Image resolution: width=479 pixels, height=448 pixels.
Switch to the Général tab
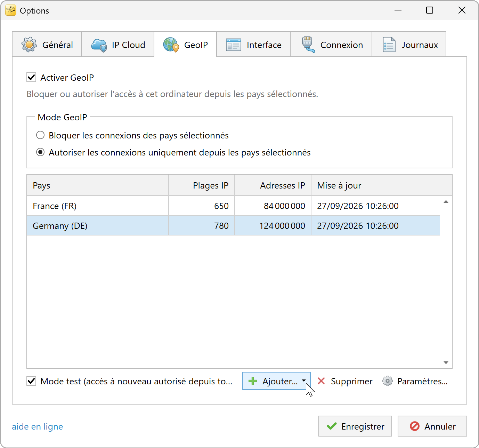click(47, 44)
